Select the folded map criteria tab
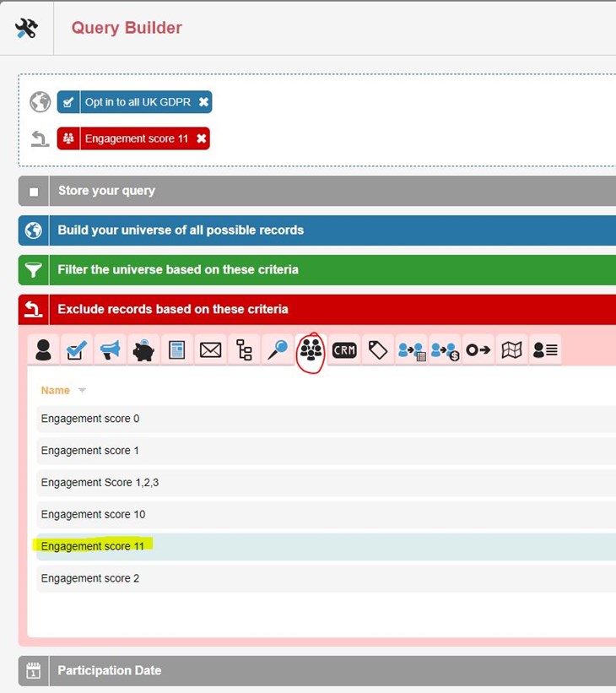 tap(511, 350)
